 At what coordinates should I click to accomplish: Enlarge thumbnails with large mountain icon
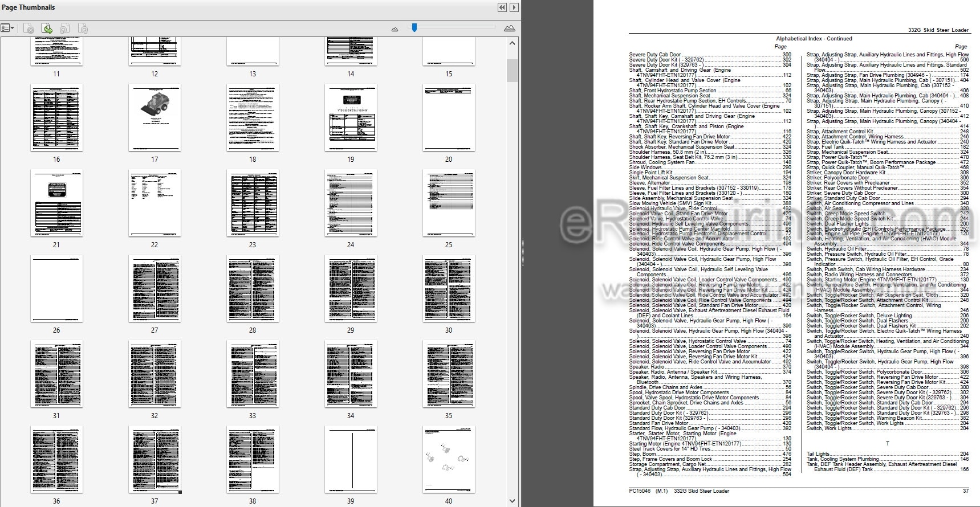point(509,28)
